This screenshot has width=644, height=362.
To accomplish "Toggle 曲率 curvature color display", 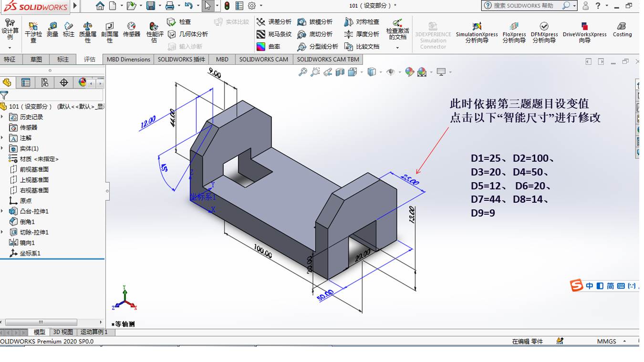I will coord(269,47).
